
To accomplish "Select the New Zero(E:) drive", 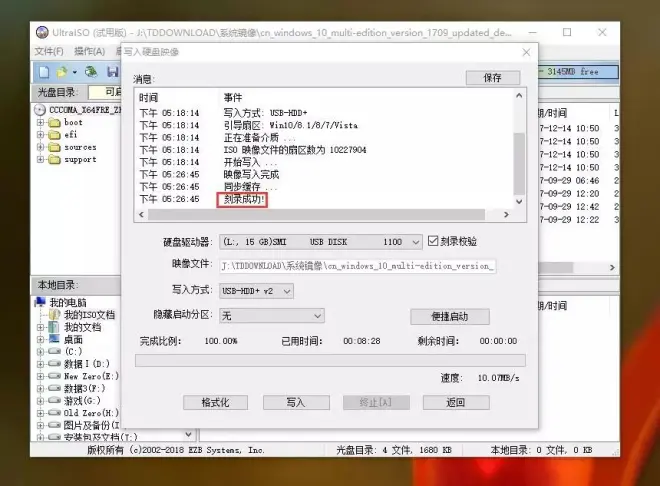I will click(x=91, y=376).
